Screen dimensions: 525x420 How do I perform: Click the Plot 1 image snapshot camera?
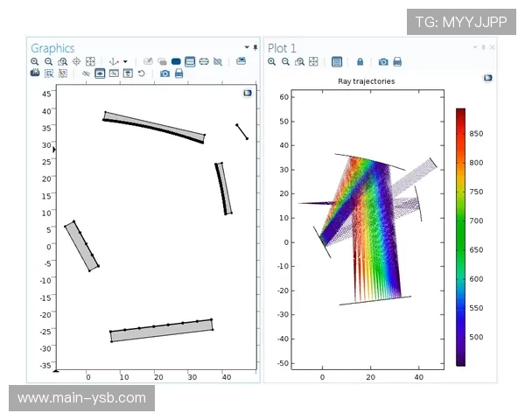click(x=383, y=62)
